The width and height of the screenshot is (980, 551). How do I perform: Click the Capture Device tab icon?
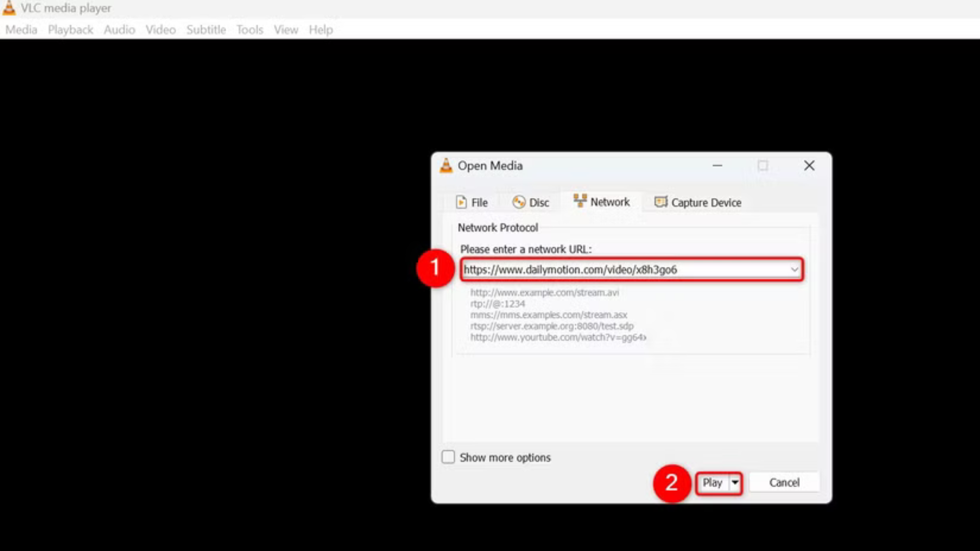(x=661, y=202)
